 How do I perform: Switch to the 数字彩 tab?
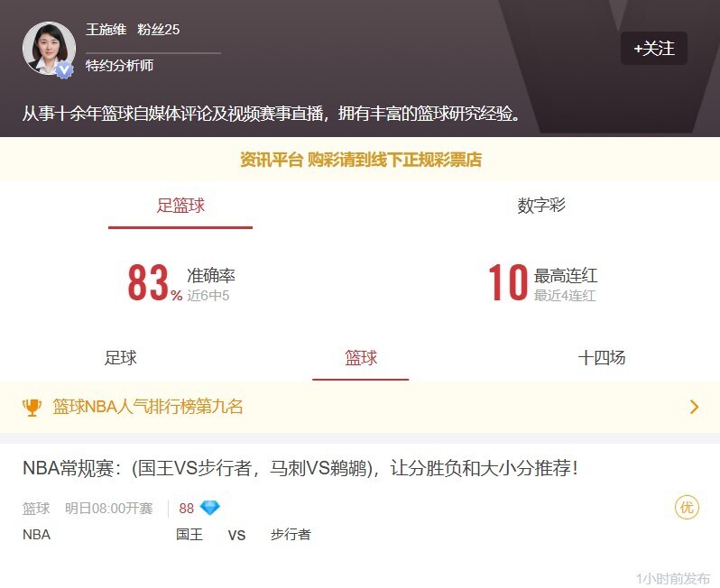tap(541, 206)
